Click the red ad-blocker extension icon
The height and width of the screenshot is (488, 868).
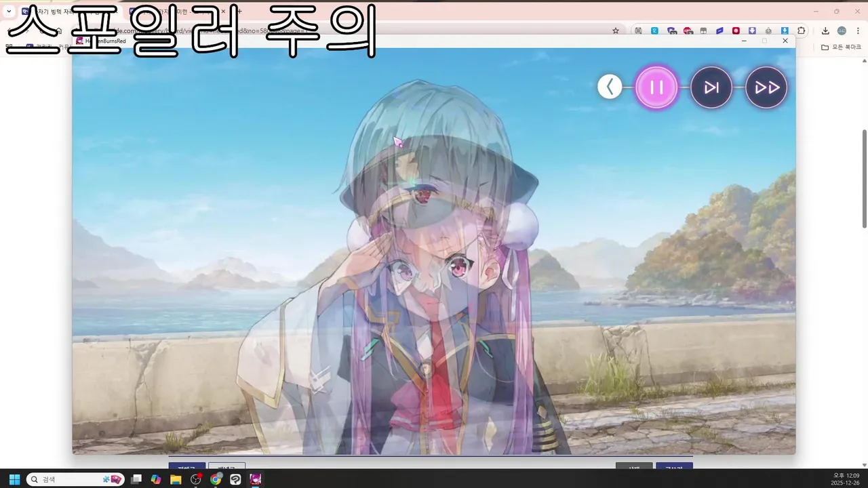688,30
